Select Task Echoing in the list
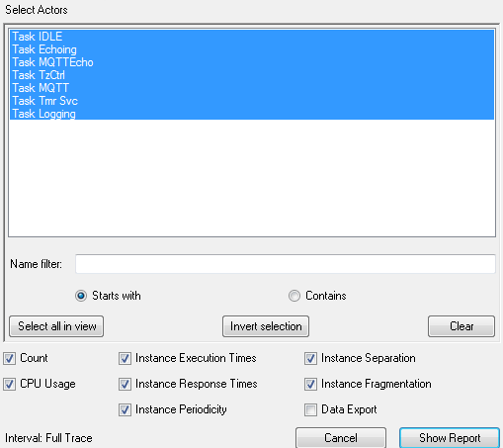503x448 pixels. click(x=252, y=49)
